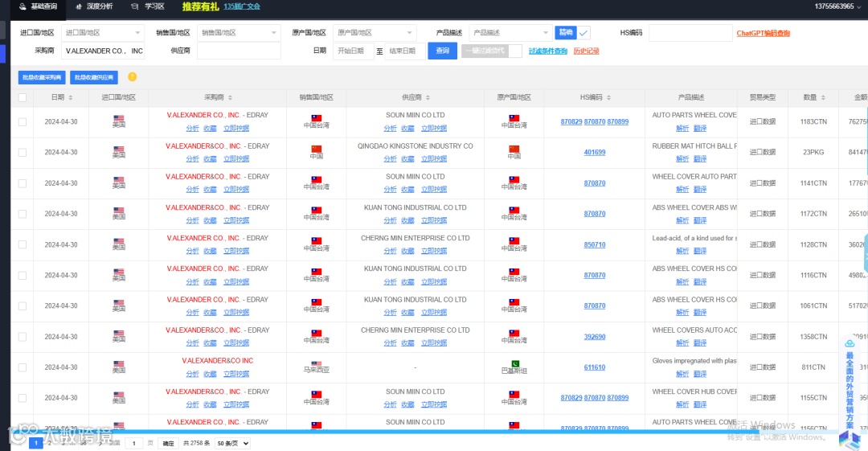Open the 基础查询 tab
This screenshot has width=868, height=451.
(x=39, y=6)
